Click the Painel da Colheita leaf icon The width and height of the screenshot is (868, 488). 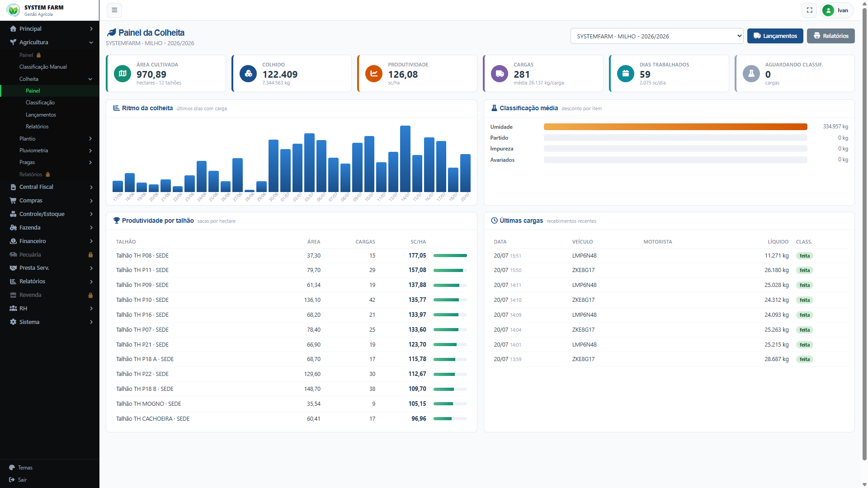[111, 33]
